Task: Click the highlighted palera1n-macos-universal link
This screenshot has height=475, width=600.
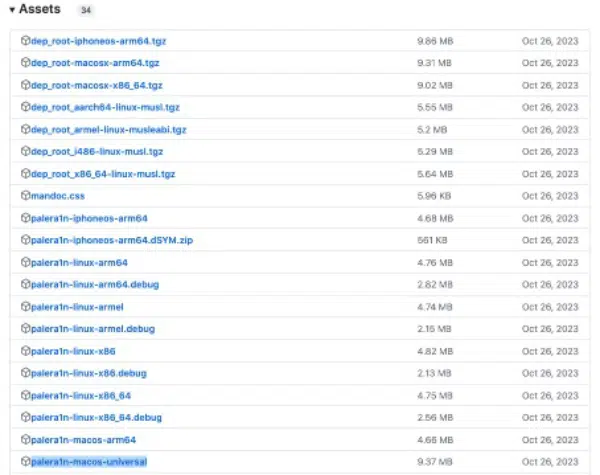Action: pyautogui.click(x=89, y=461)
